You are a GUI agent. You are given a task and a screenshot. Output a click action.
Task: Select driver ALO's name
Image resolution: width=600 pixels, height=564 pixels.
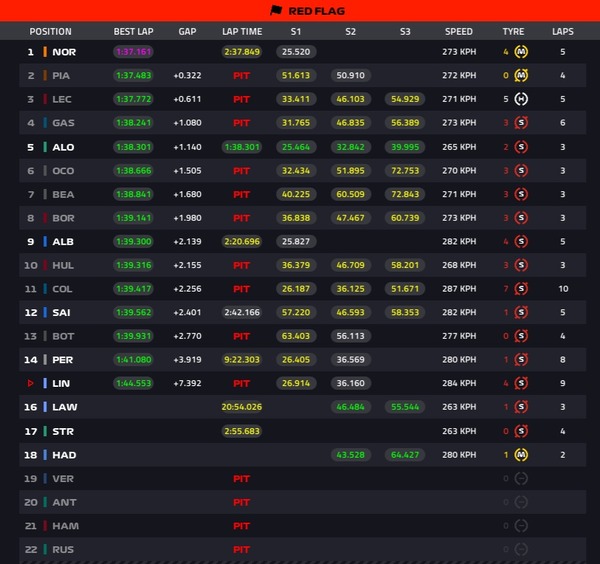63,147
